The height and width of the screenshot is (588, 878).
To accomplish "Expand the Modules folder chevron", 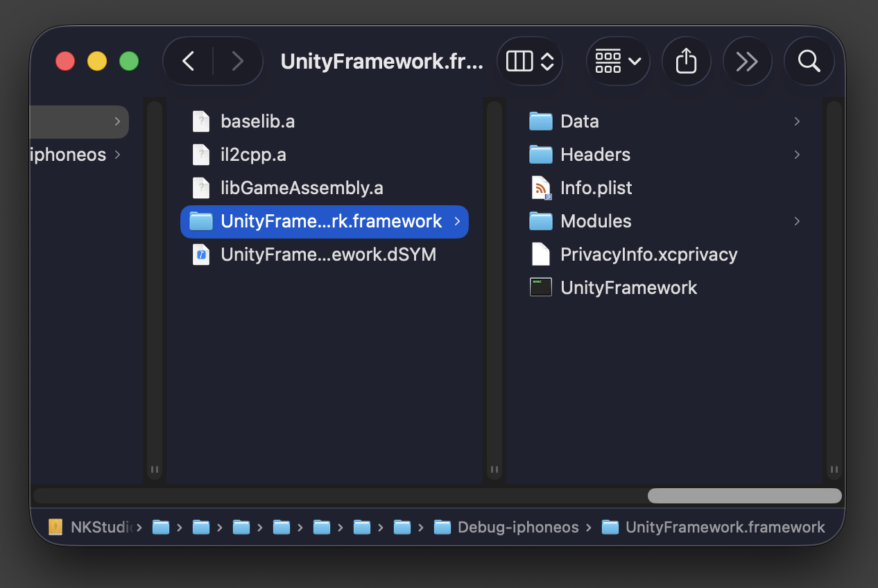I will pos(797,221).
